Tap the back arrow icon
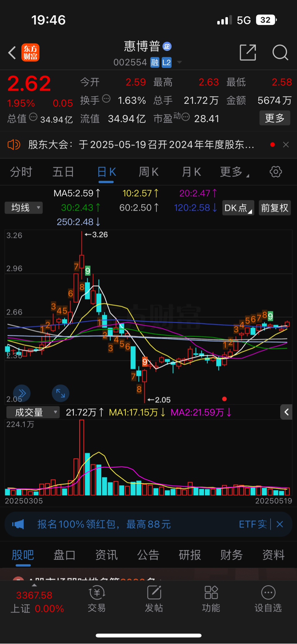The image size is (297, 644). pyautogui.click(x=12, y=52)
